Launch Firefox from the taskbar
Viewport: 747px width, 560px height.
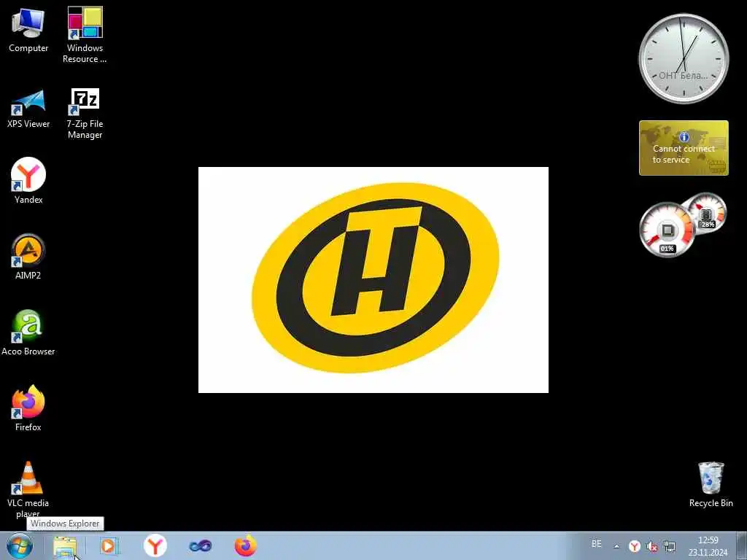[246, 545]
